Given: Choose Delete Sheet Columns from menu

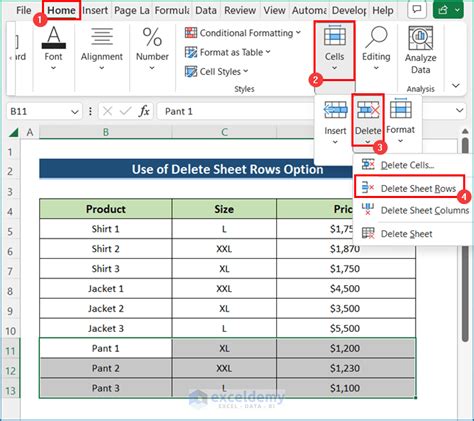Looking at the screenshot, I should 425,210.
